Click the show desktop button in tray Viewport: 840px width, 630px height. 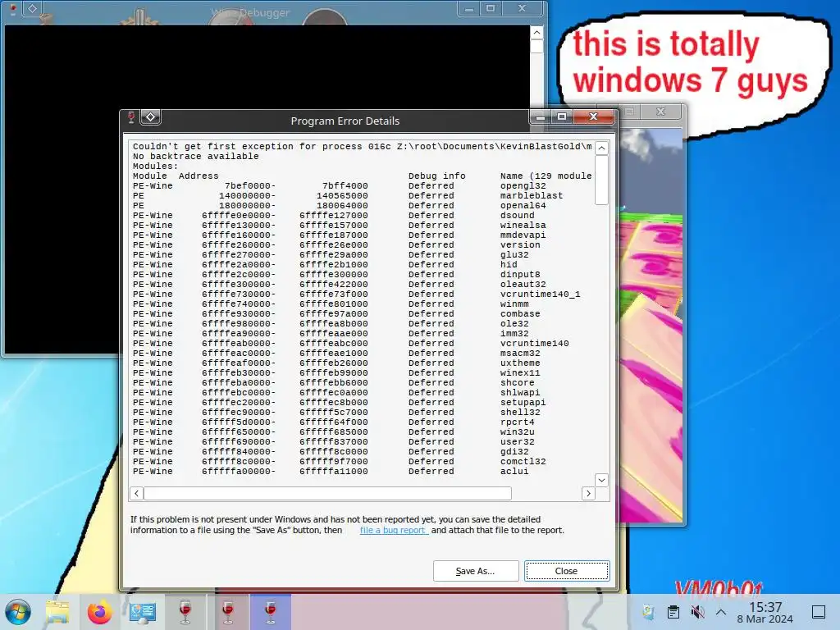819,612
